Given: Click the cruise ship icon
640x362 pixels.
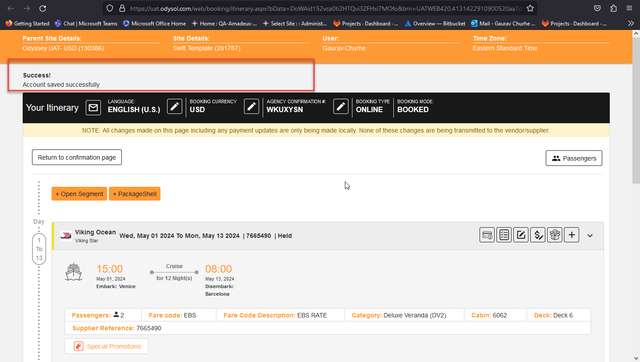Looking at the screenshot, I should click(73, 272).
